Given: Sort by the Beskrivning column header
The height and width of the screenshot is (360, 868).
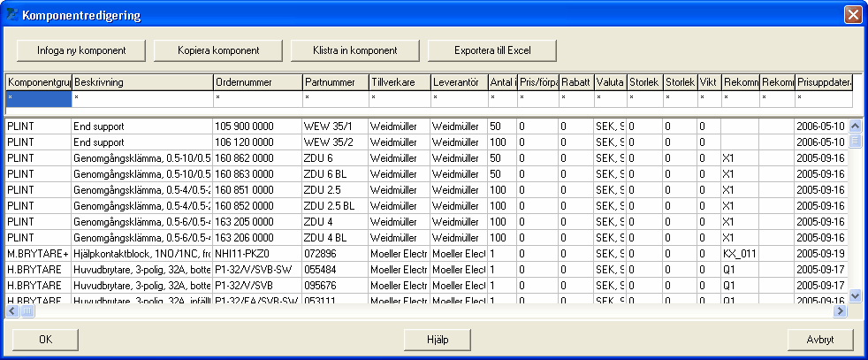Looking at the screenshot, I should coord(142,82).
